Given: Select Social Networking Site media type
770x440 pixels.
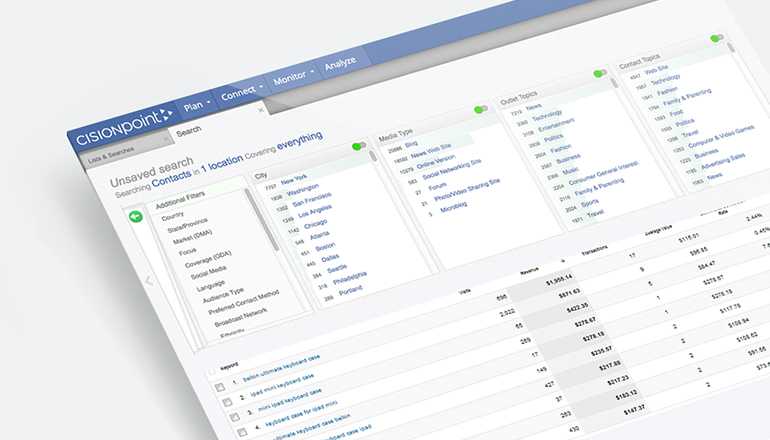Looking at the screenshot, I should (452, 168).
